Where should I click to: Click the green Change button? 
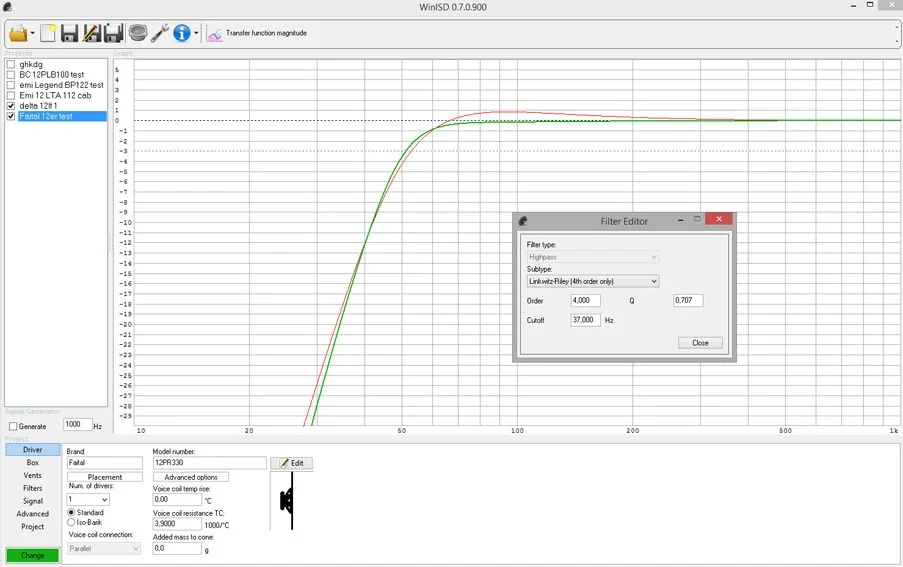point(32,555)
